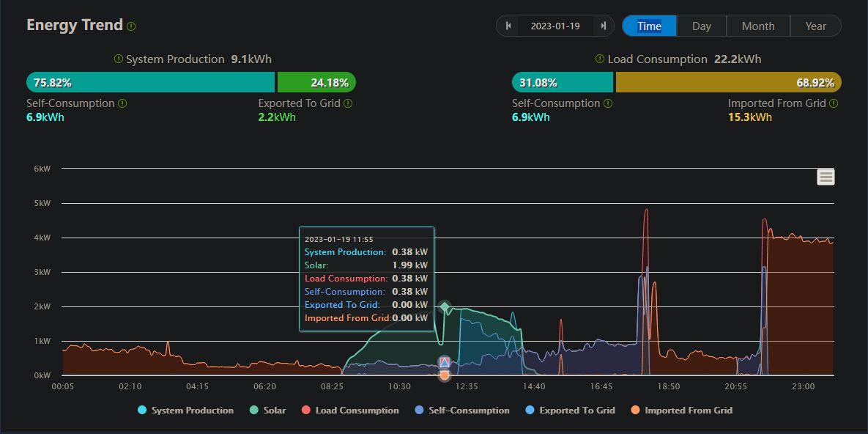Open the 2023-01-19 date field
The width and height of the screenshot is (868, 434).
tap(555, 26)
